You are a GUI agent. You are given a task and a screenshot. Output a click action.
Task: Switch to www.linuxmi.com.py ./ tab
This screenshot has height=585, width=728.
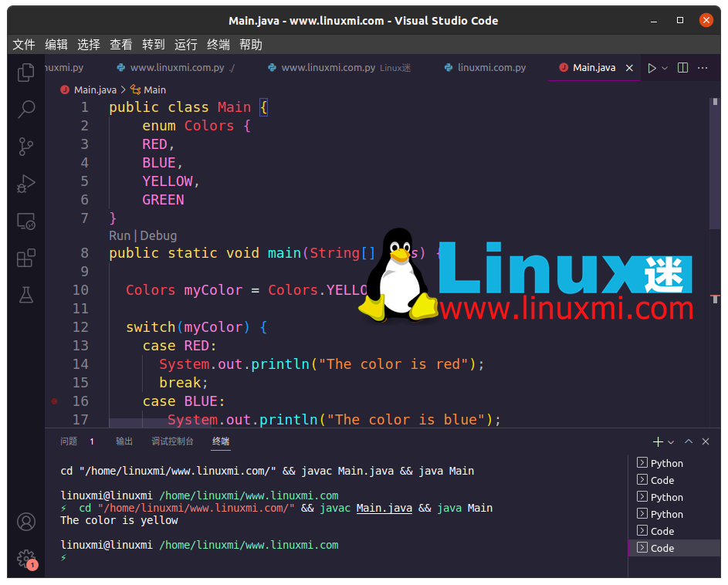coord(177,68)
